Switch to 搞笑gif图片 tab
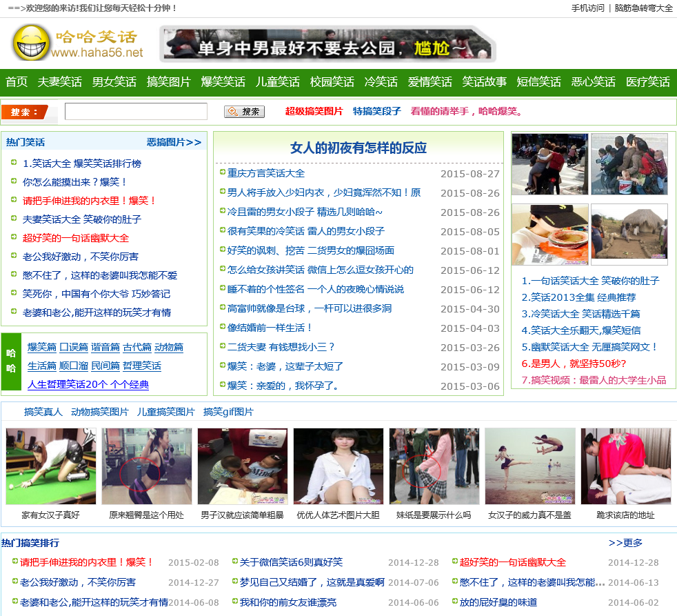The height and width of the screenshot is (616, 677). [228, 412]
